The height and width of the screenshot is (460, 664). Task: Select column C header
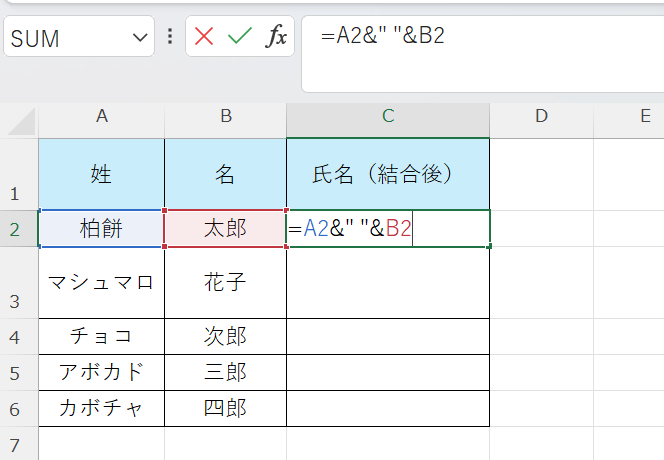coord(388,117)
